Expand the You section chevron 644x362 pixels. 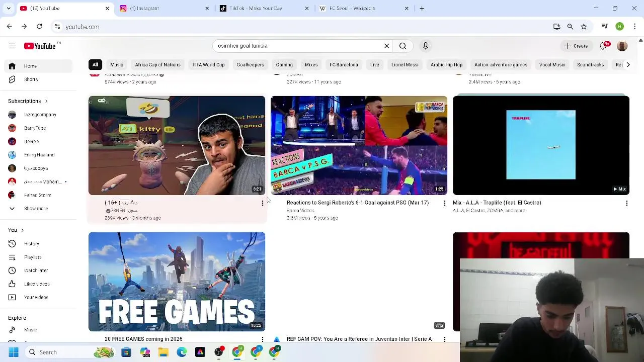click(22, 230)
